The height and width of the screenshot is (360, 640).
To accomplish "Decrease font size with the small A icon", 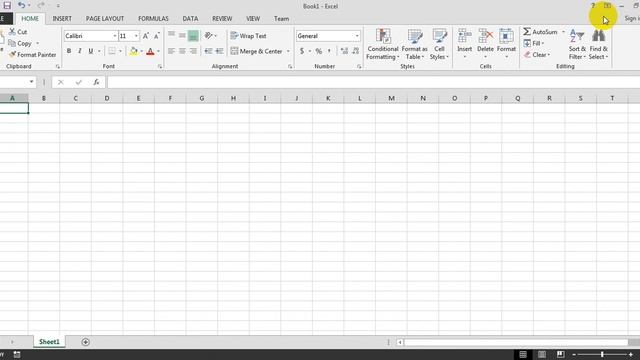I will click(x=157, y=36).
